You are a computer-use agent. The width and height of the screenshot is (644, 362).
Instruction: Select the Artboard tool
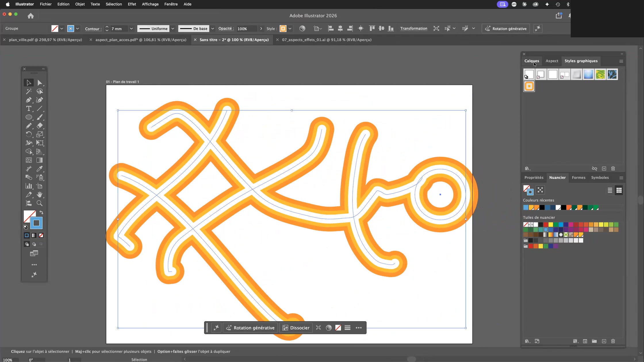tap(40, 186)
